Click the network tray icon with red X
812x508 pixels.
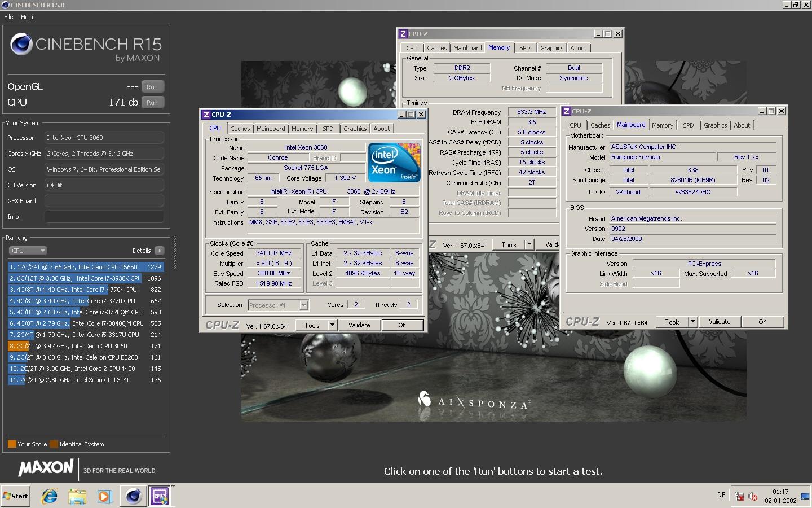[739, 497]
